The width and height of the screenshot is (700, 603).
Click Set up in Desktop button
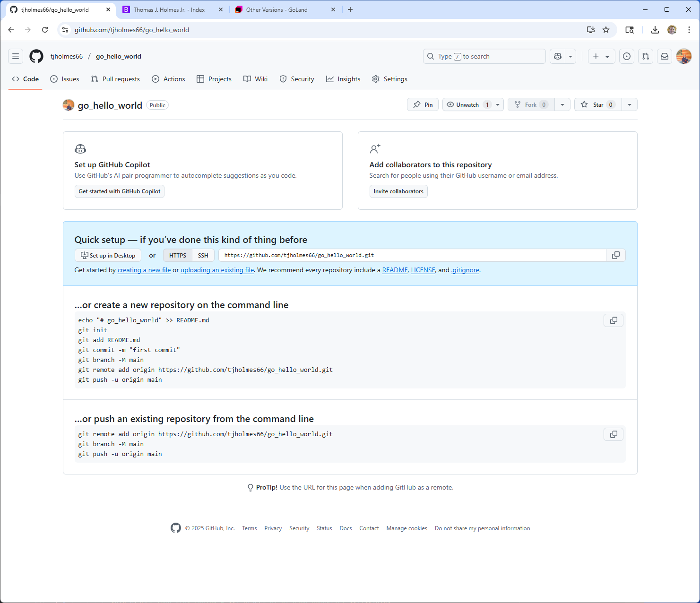(108, 255)
